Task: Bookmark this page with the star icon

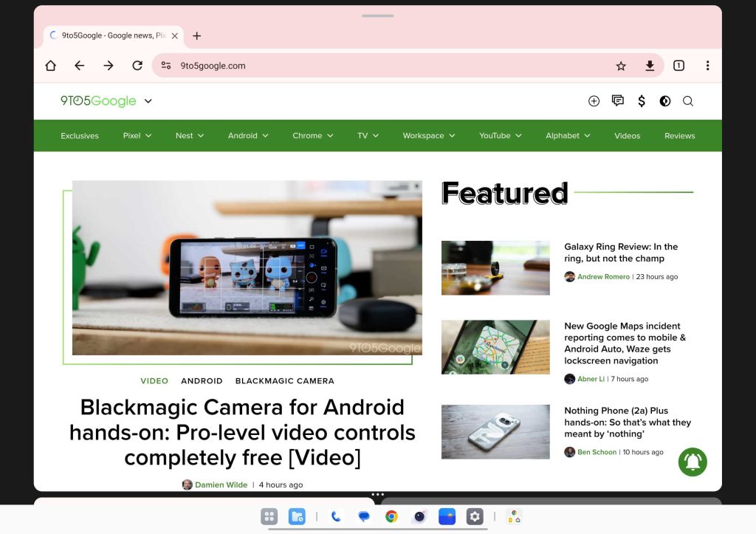Action: (621, 66)
